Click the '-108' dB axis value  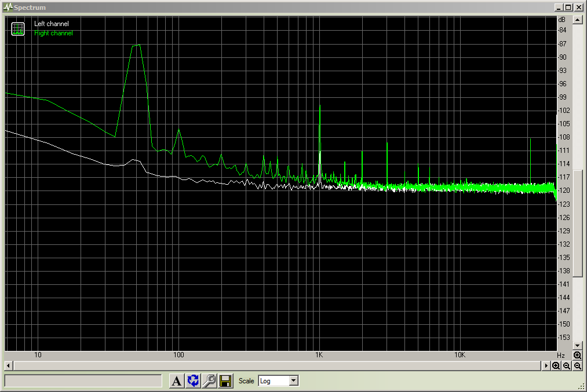pos(564,137)
